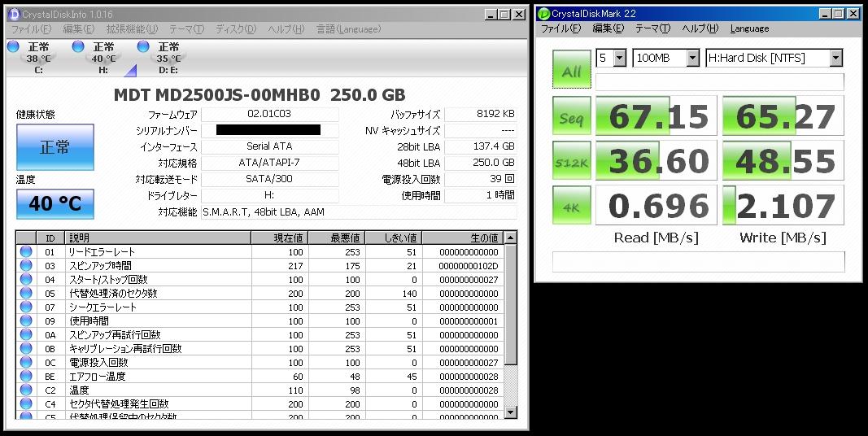
Task: Click the transfer mode field SATA/300
Action: 269,179
